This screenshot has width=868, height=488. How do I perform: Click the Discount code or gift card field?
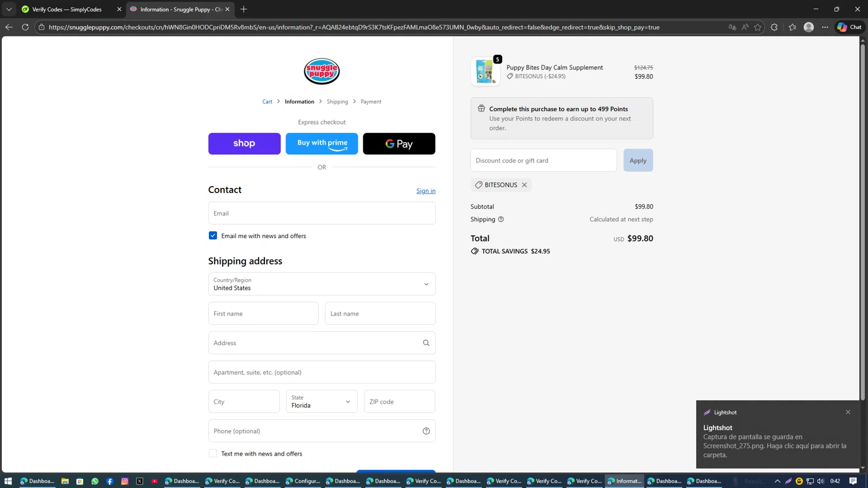pyautogui.click(x=543, y=160)
